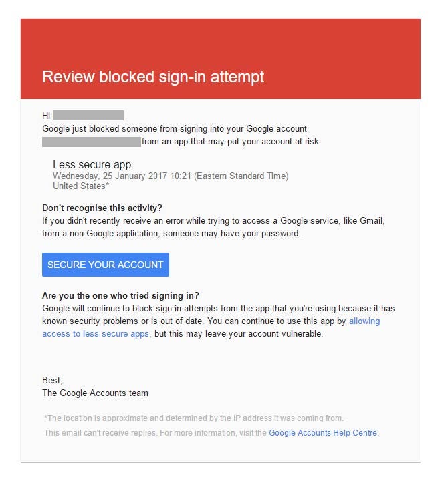The image size is (448, 483).
Task: Visit the Google Accounts Help Centre link
Action: (x=323, y=433)
